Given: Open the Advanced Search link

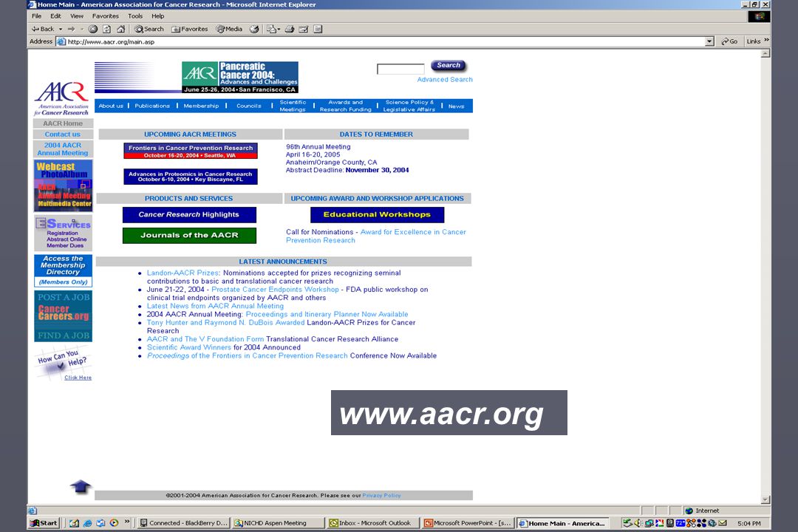Looking at the screenshot, I should 445,79.
